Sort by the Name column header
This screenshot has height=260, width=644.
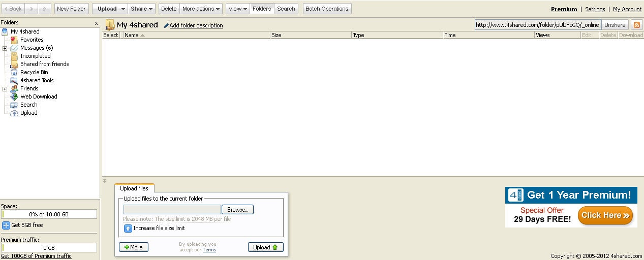point(197,35)
